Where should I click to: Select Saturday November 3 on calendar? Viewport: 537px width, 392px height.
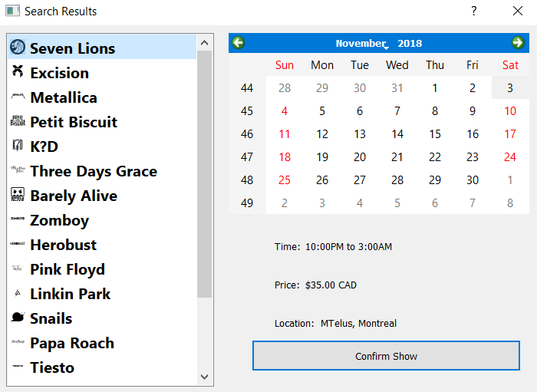point(510,88)
